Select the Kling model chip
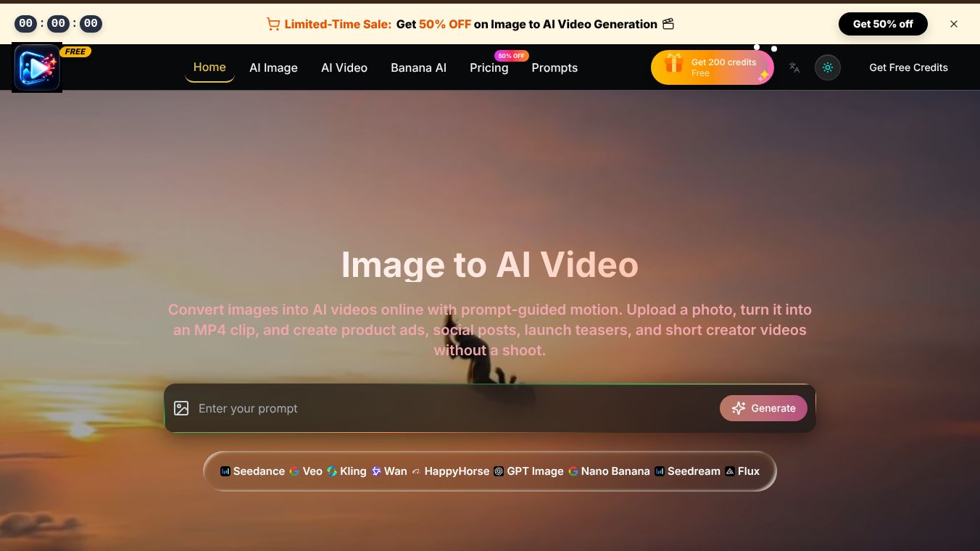Image resolution: width=980 pixels, height=551 pixels. [x=346, y=471]
